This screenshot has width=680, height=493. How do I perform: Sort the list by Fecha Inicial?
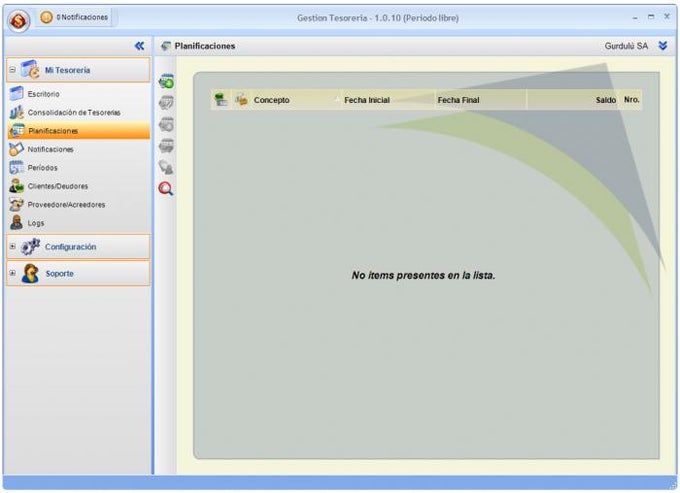click(x=389, y=100)
